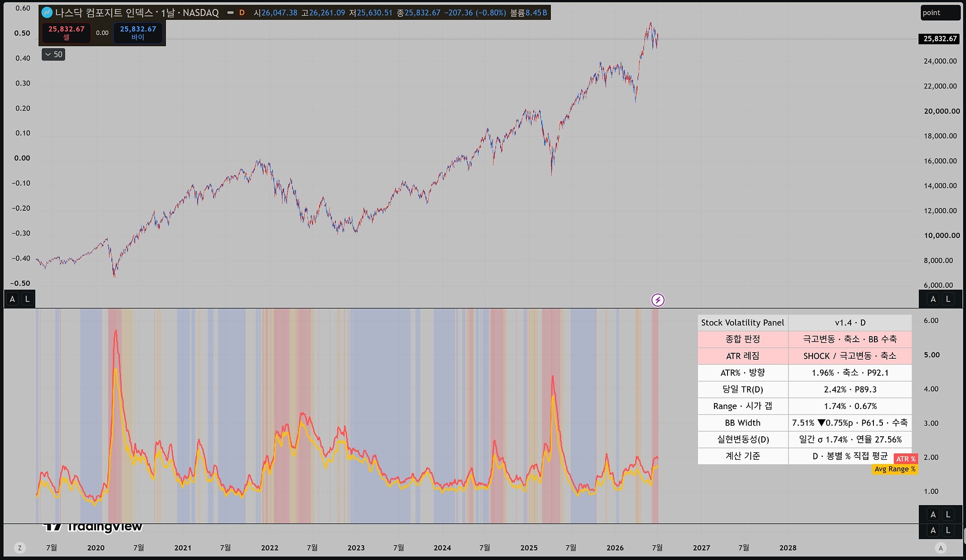Click the −0.50 label on the left scale
The width and height of the screenshot is (966, 560).
coord(21,283)
